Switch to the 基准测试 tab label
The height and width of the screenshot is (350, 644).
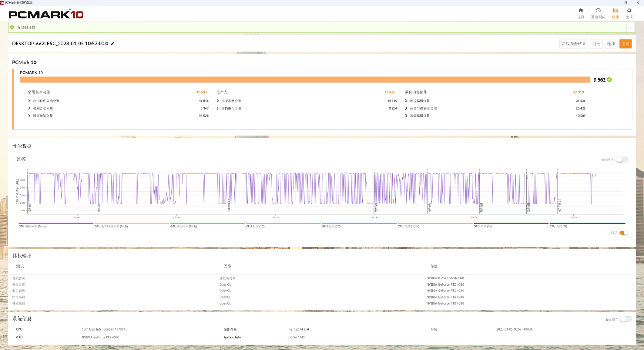(598, 17)
